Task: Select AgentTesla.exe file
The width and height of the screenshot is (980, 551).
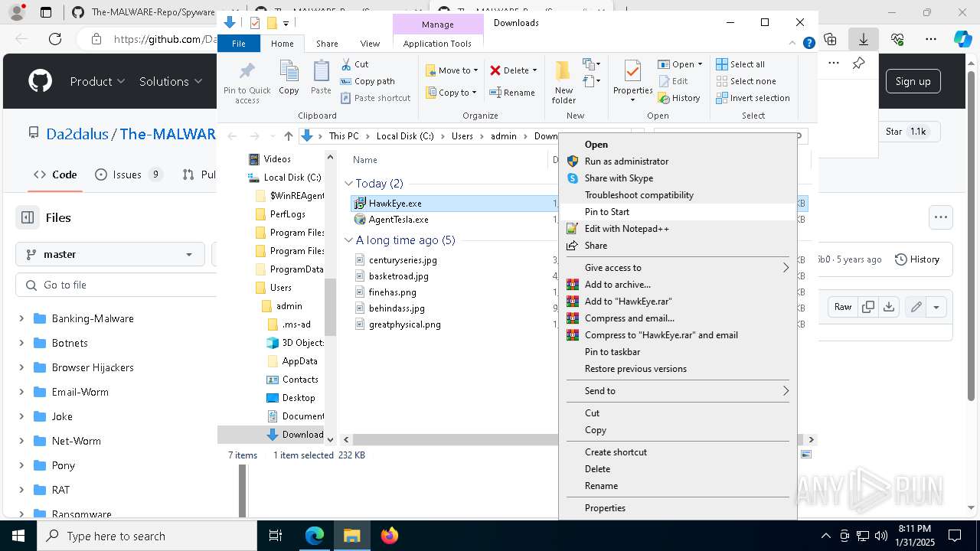Action: click(398, 220)
